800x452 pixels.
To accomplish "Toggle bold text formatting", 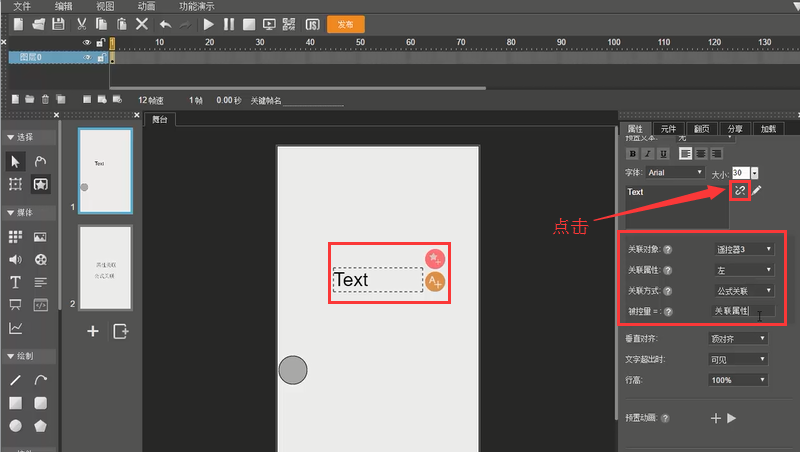I will 633,154.
